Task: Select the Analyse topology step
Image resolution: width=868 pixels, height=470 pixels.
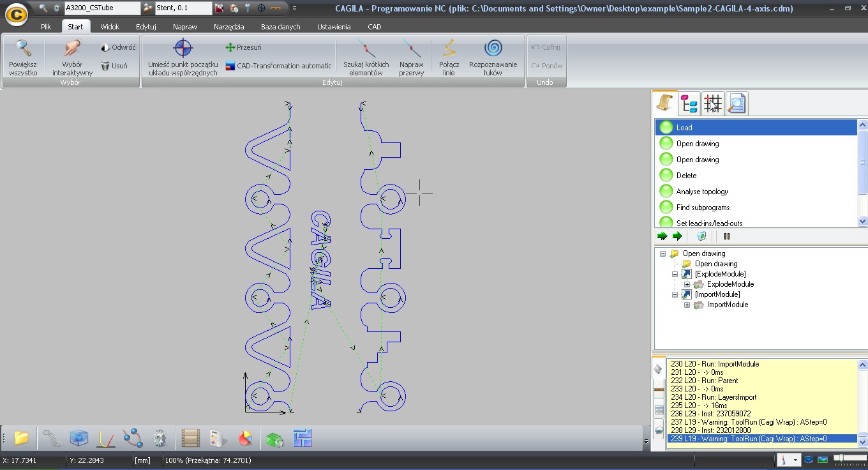Action: tap(756, 192)
